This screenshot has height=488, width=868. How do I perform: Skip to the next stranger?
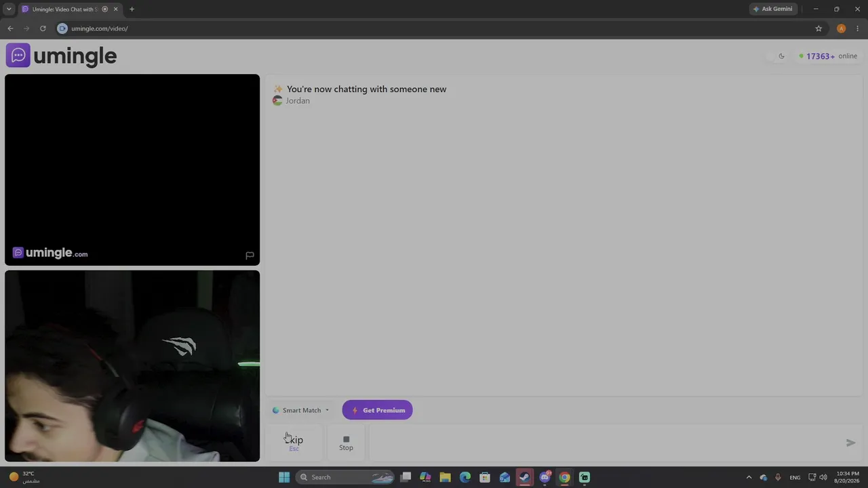[x=294, y=443]
